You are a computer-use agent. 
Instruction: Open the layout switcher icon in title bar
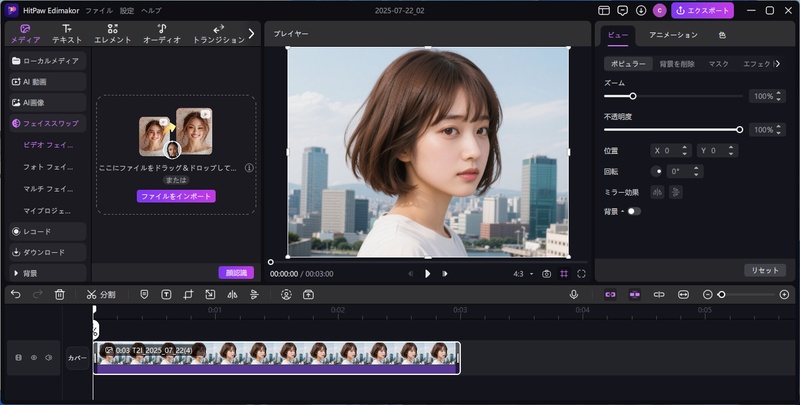click(604, 10)
